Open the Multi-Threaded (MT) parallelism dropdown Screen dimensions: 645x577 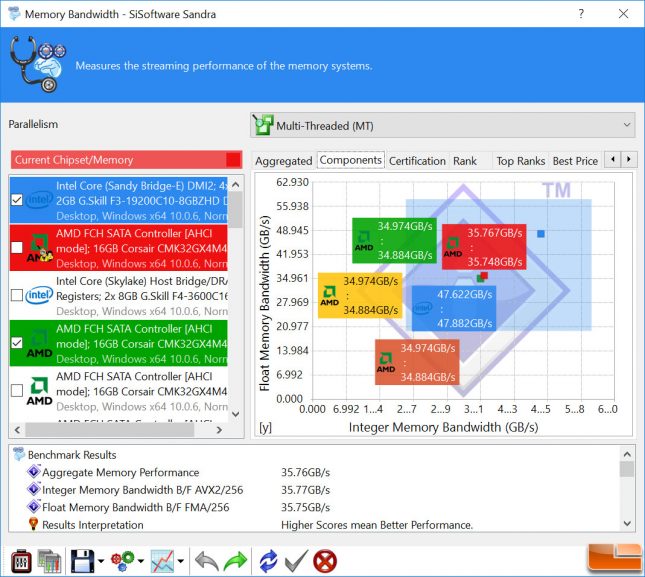[443, 125]
